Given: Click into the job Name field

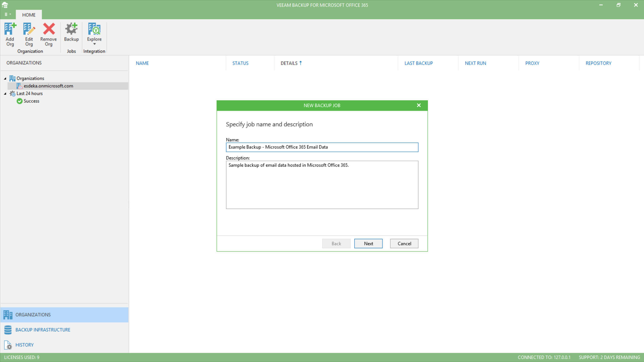Looking at the screenshot, I should coord(322,147).
